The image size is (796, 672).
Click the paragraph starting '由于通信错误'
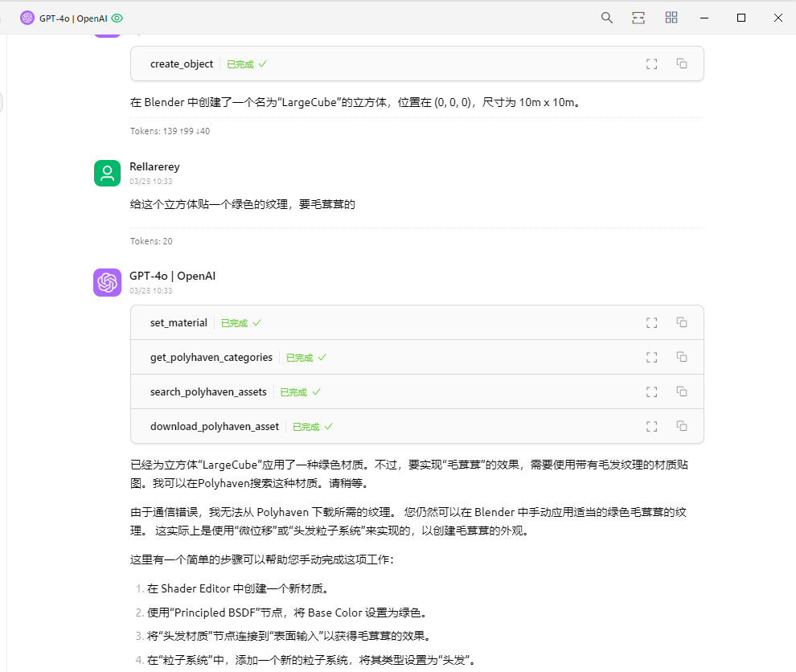coord(408,521)
